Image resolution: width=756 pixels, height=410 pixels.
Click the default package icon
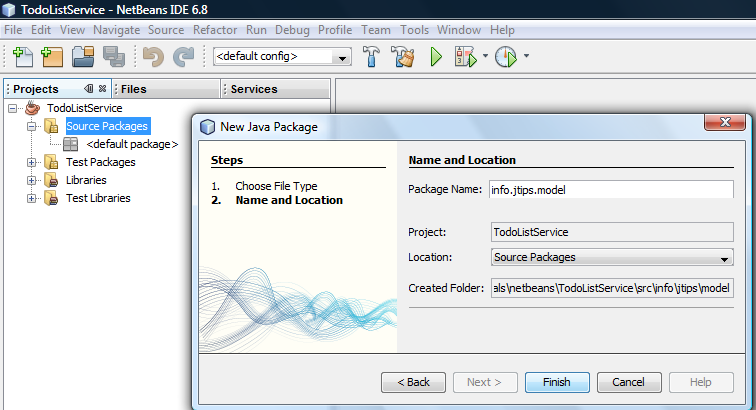(x=70, y=144)
